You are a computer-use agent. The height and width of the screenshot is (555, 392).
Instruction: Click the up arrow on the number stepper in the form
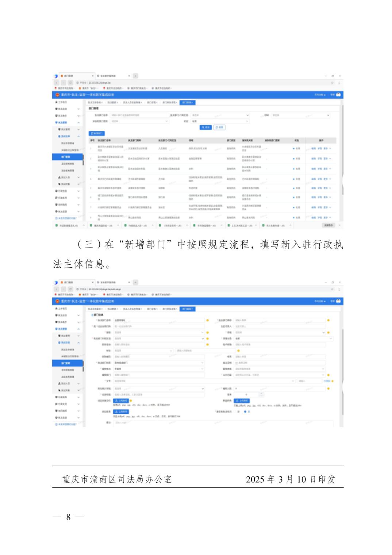[261, 393]
